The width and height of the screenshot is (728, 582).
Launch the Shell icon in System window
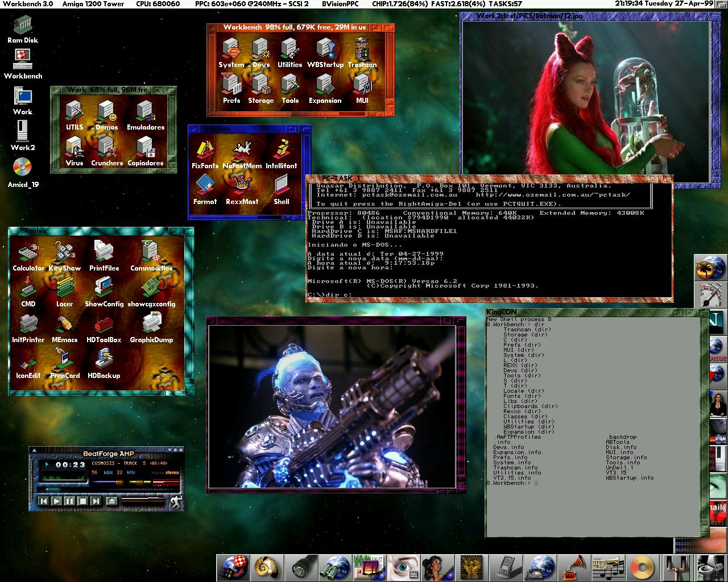[282, 189]
